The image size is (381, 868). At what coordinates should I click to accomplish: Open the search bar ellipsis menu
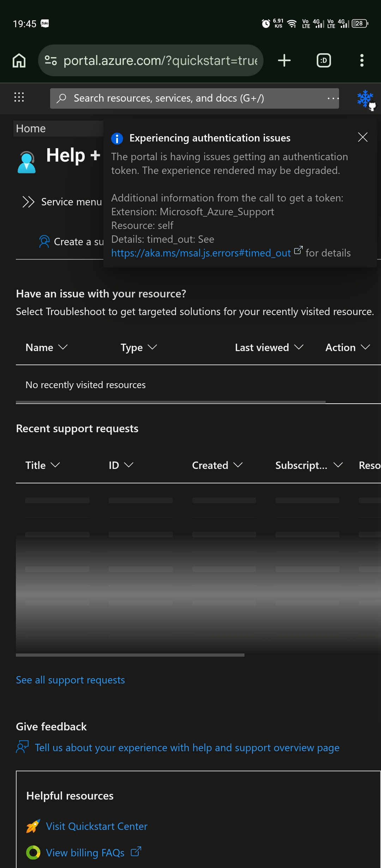coord(333,98)
